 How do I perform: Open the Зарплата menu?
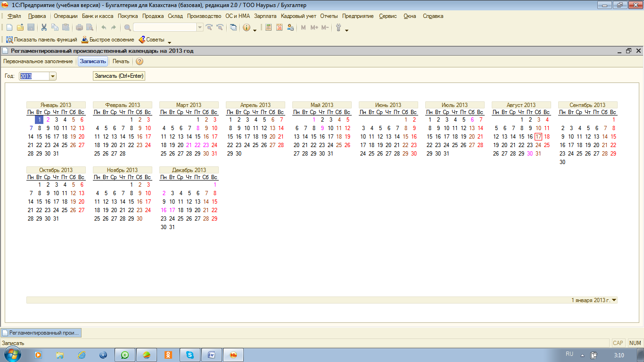pyautogui.click(x=265, y=16)
